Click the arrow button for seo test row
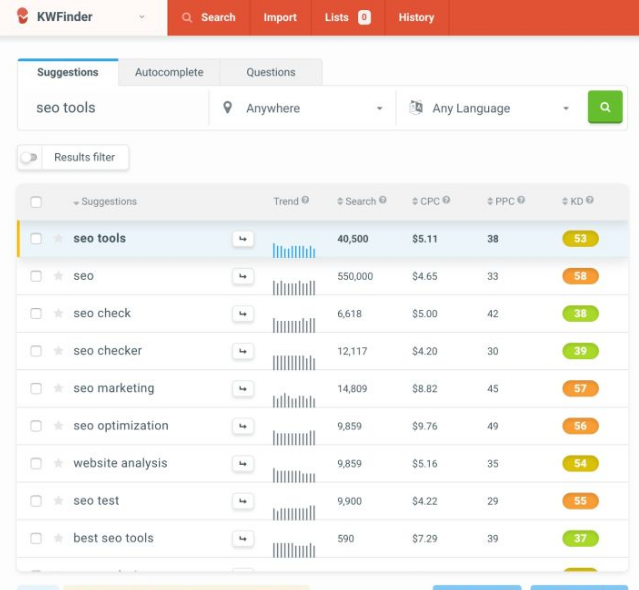The height and width of the screenshot is (590, 639). pos(243,501)
